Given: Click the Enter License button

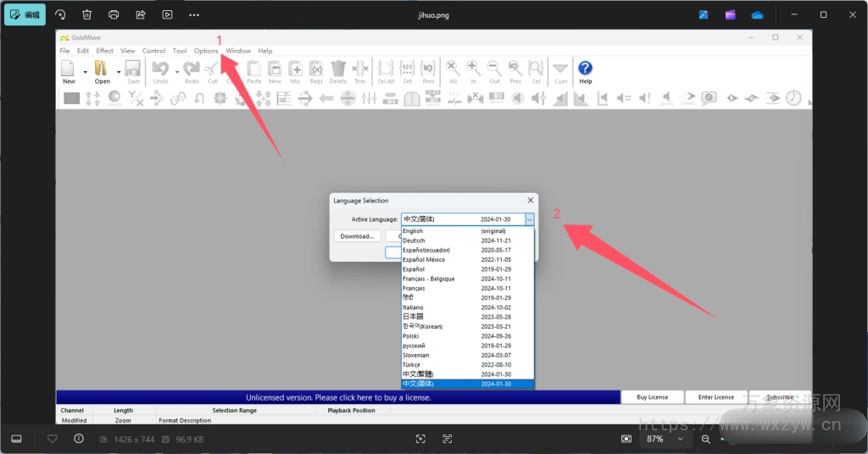Looking at the screenshot, I should [x=716, y=397].
